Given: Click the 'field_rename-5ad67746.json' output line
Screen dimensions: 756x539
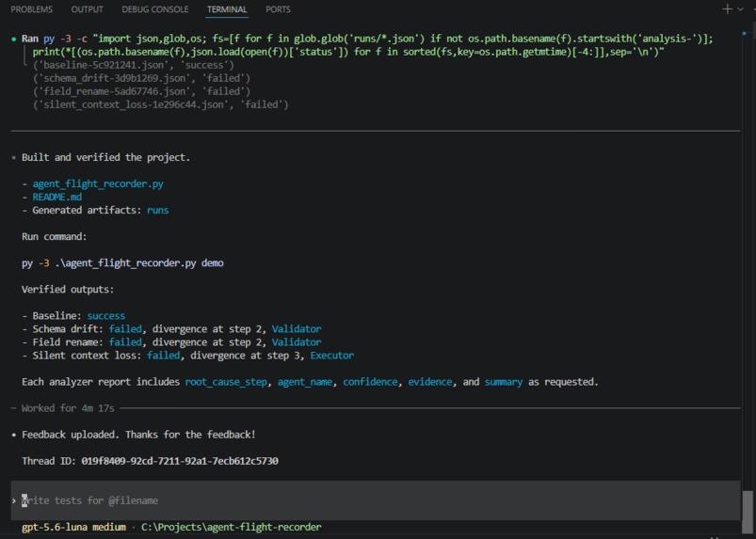Looking at the screenshot, I should 142,91.
